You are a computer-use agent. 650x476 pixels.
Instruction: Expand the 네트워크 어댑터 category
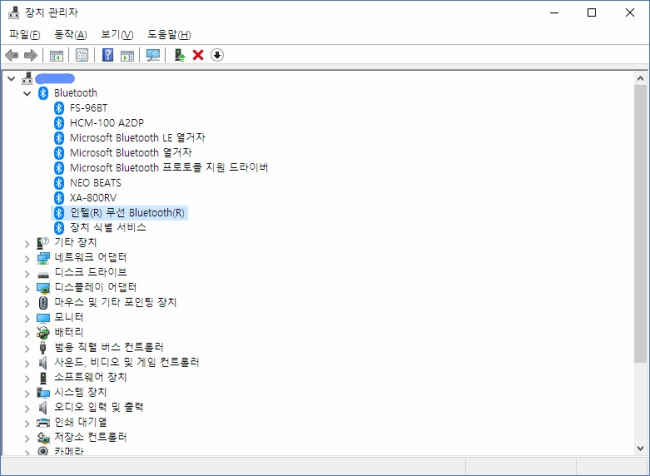[27, 259]
